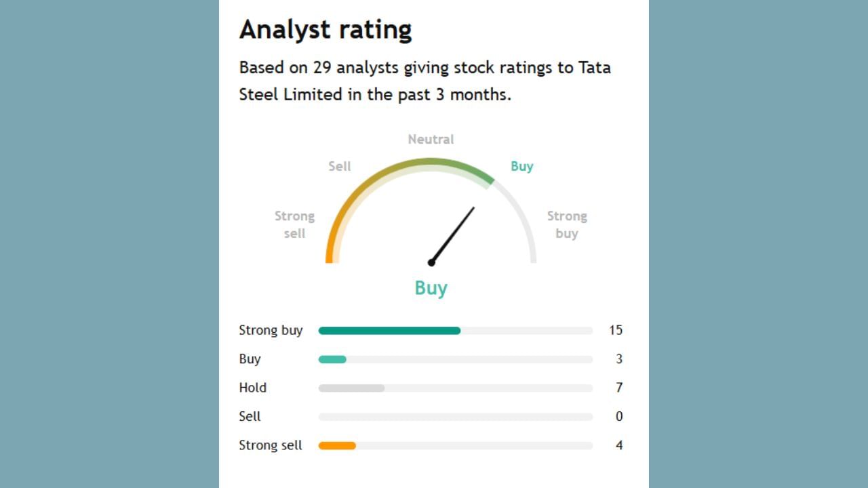Click the light teal Buy bar
The width and height of the screenshot is (868, 488).
coord(332,359)
